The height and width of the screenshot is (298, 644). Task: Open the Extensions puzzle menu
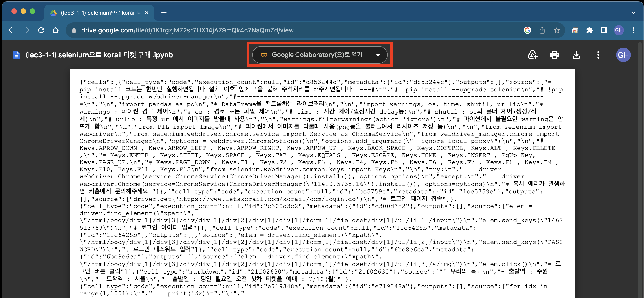click(x=589, y=30)
